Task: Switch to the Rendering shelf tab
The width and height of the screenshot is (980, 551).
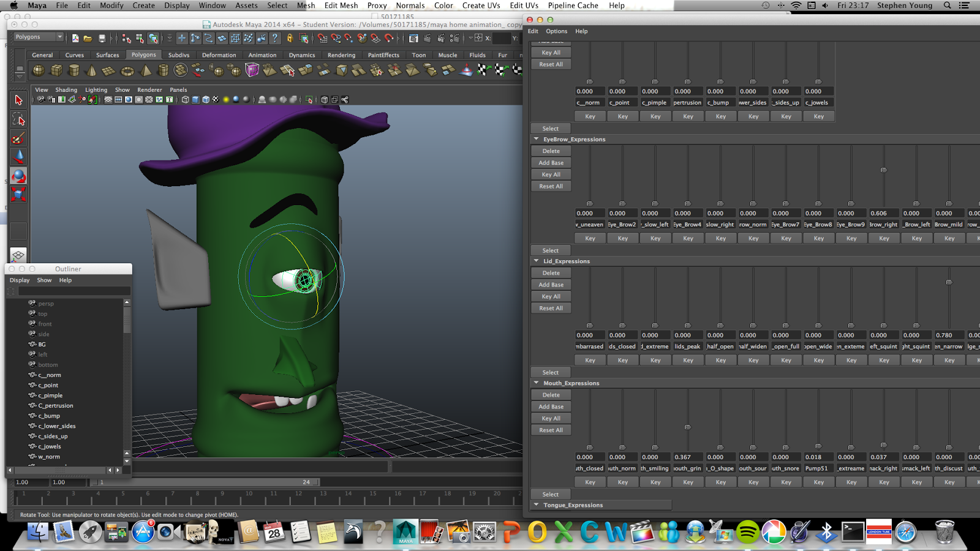Action: [x=341, y=54]
